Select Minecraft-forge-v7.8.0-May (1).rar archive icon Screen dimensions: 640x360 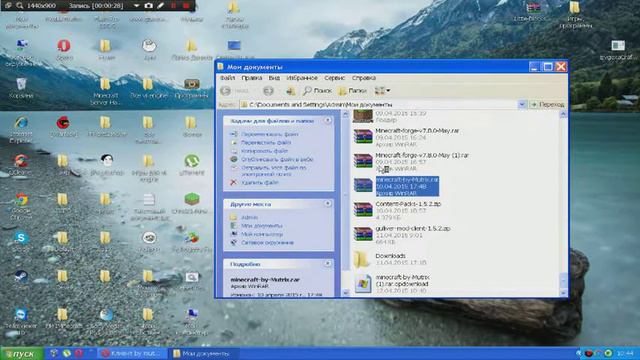(x=363, y=161)
